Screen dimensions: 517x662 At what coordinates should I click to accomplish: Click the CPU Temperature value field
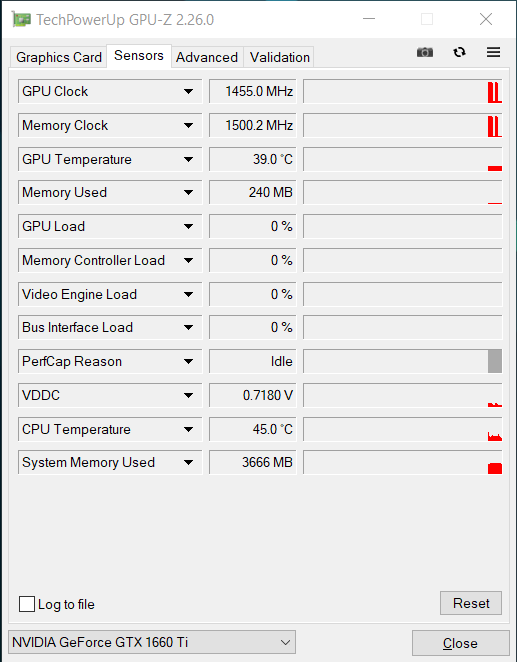coord(253,429)
